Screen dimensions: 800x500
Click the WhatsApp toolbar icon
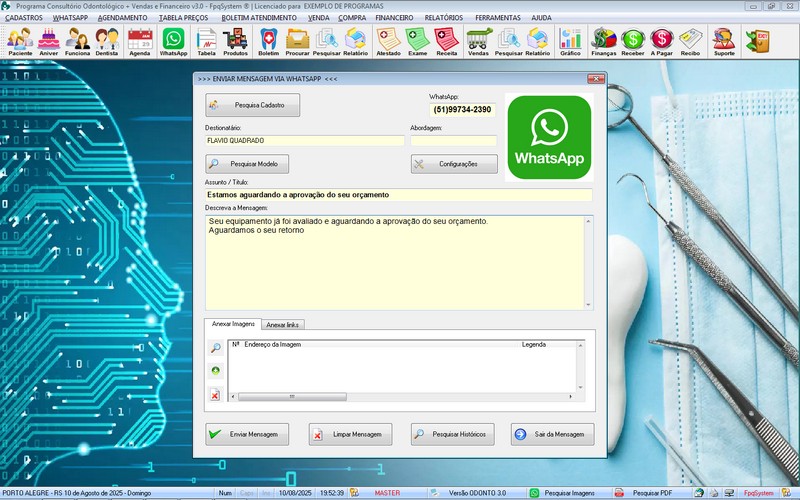(174, 40)
